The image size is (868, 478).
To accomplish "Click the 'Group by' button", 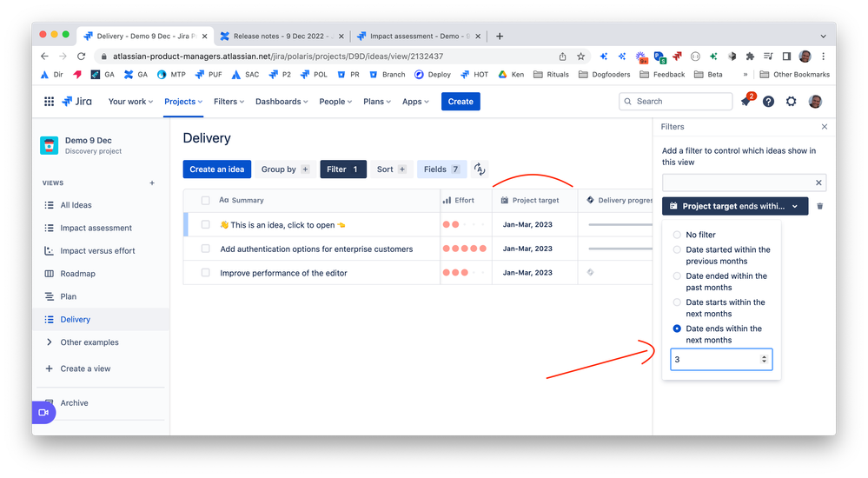I will pyautogui.click(x=285, y=169).
